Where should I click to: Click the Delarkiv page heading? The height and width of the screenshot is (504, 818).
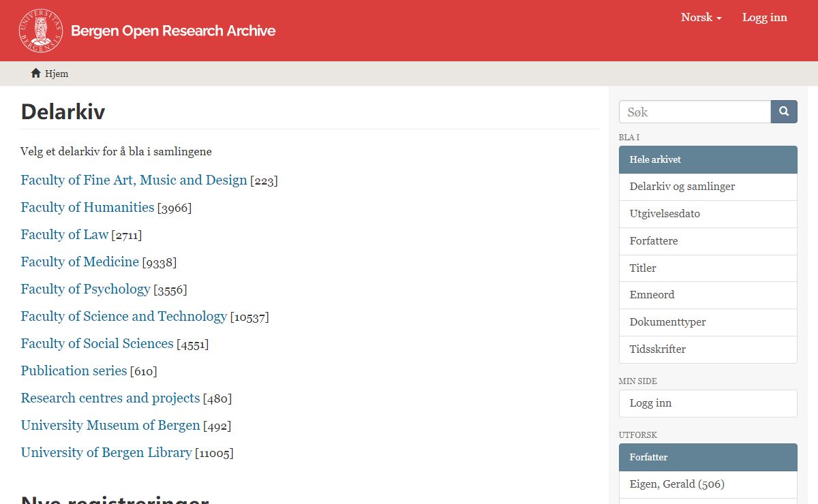(63, 112)
